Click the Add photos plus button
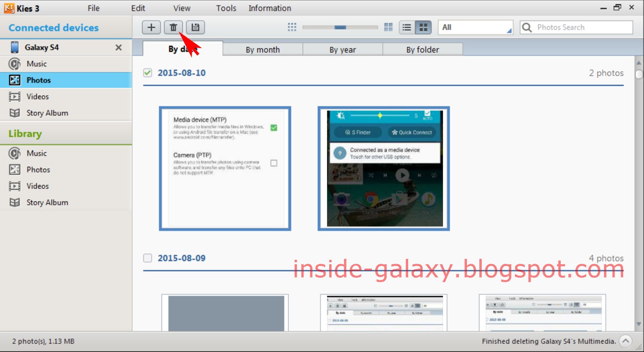 (151, 27)
